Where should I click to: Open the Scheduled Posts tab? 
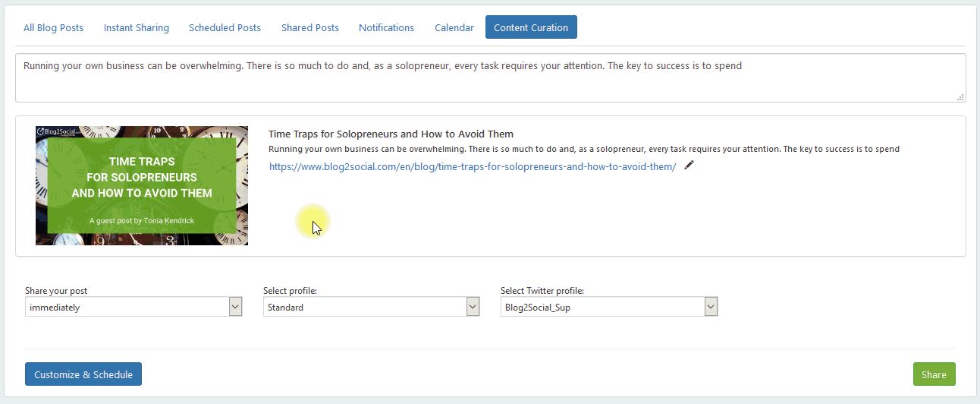pos(225,27)
